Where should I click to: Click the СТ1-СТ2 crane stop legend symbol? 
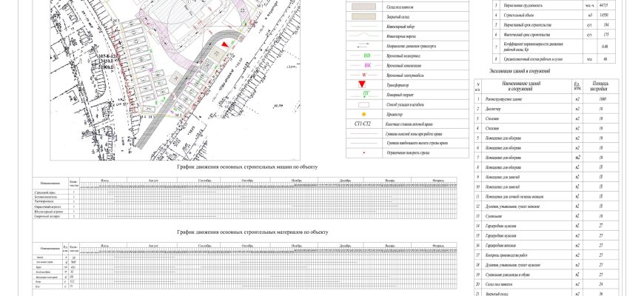(x=363, y=124)
